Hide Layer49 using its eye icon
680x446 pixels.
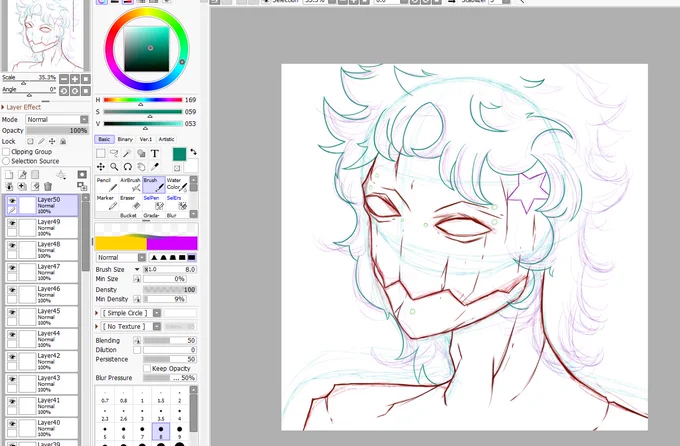point(12,223)
